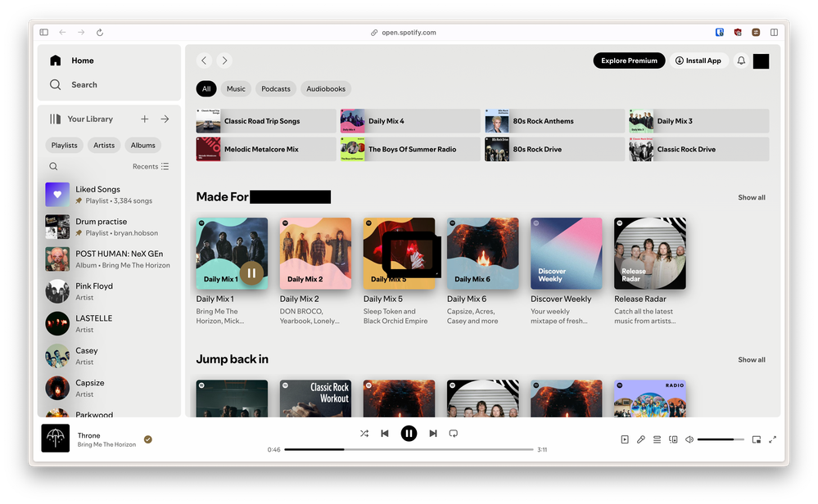Search within Your Library
818x504 pixels.
(53, 166)
